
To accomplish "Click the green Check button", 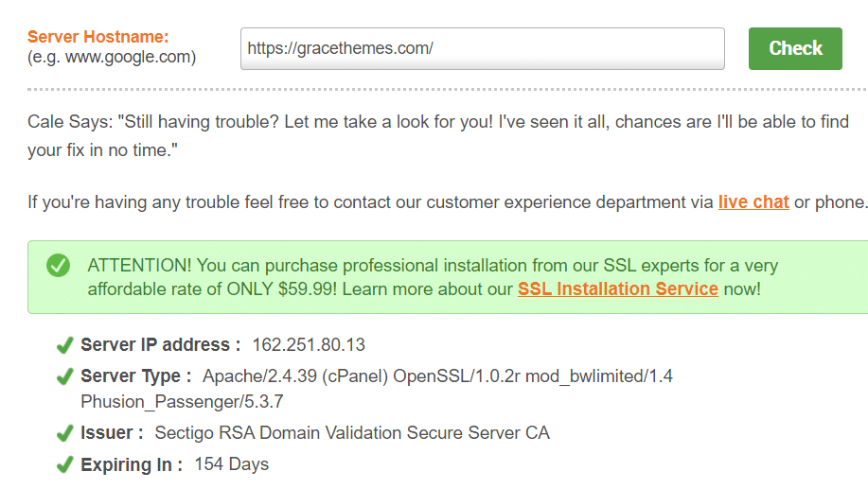I will point(795,48).
